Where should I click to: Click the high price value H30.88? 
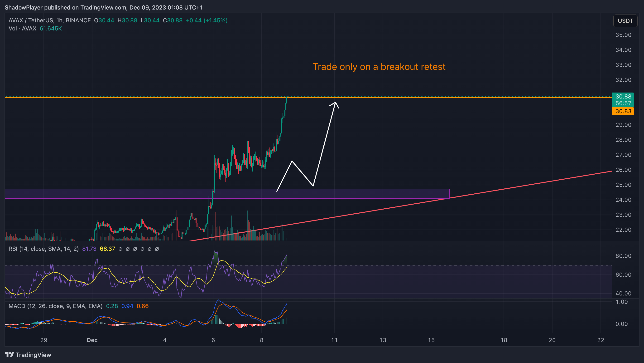pyautogui.click(x=127, y=20)
